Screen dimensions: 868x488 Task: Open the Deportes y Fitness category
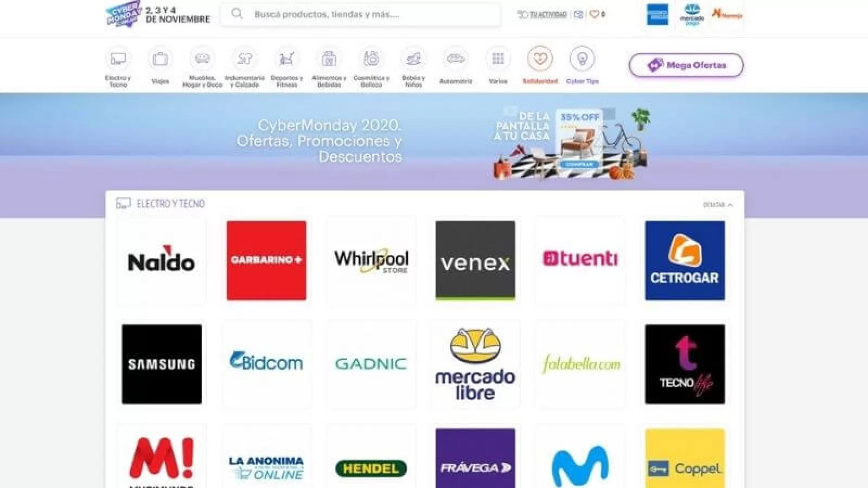point(286,59)
